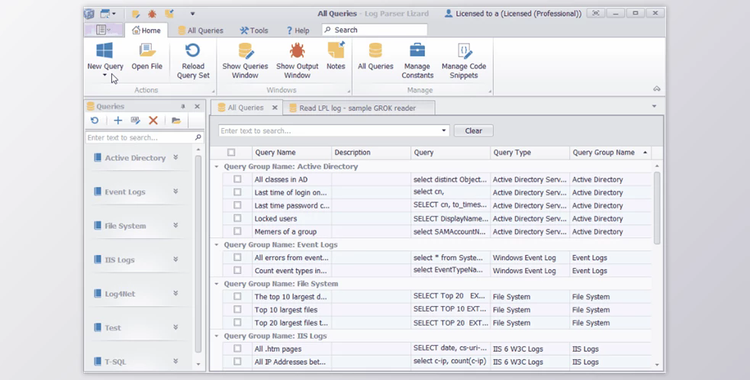Click the user icon beside Licensed to
The image size is (750, 380).
click(x=448, y=13)
